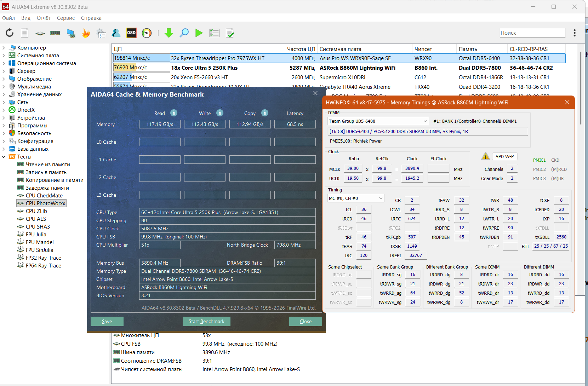Click the green play toolbar icon
The image size is (588, 386).
coord(199,33)
